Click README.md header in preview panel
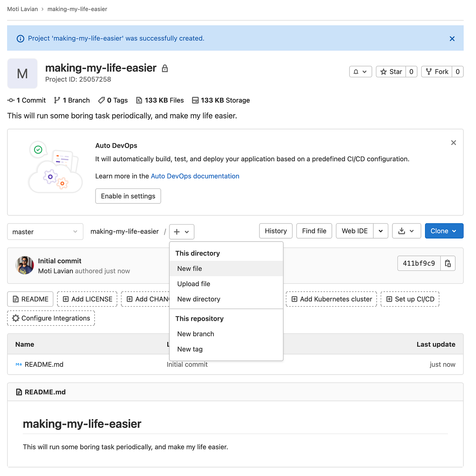Viewport: 476px width, 476px height. pyautogui.click(x=45, y=392)
